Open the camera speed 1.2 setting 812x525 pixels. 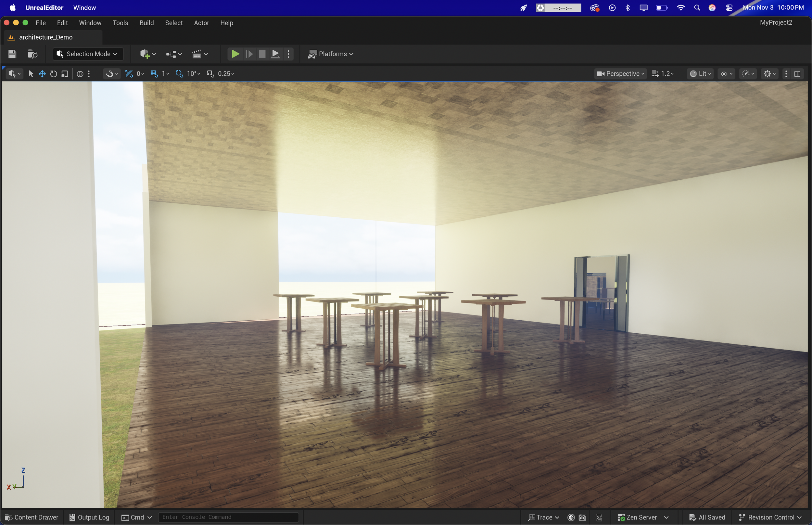pos(663,74)
